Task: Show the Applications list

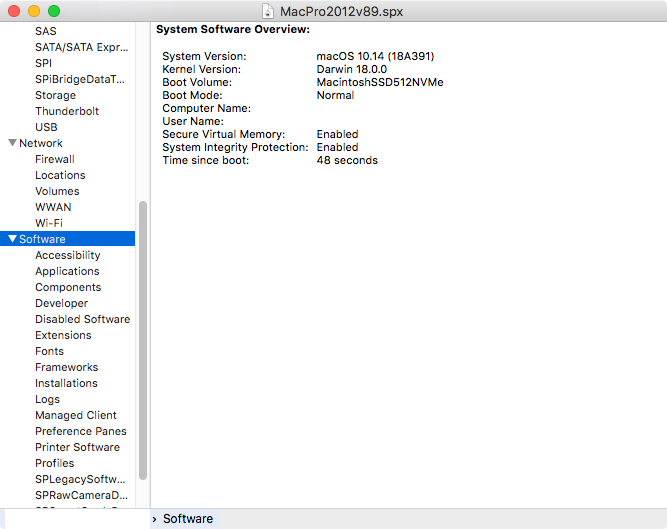Action: click(67, 271)
